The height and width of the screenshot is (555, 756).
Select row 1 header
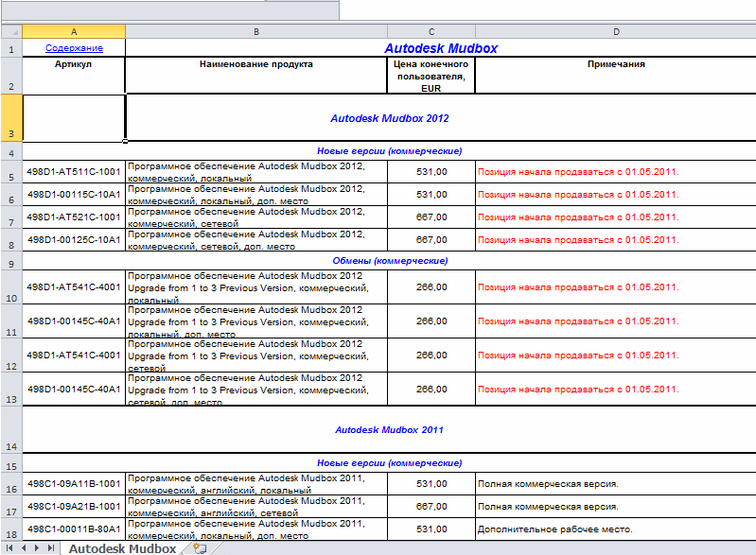pyautogui.click(x=11, y=48)
